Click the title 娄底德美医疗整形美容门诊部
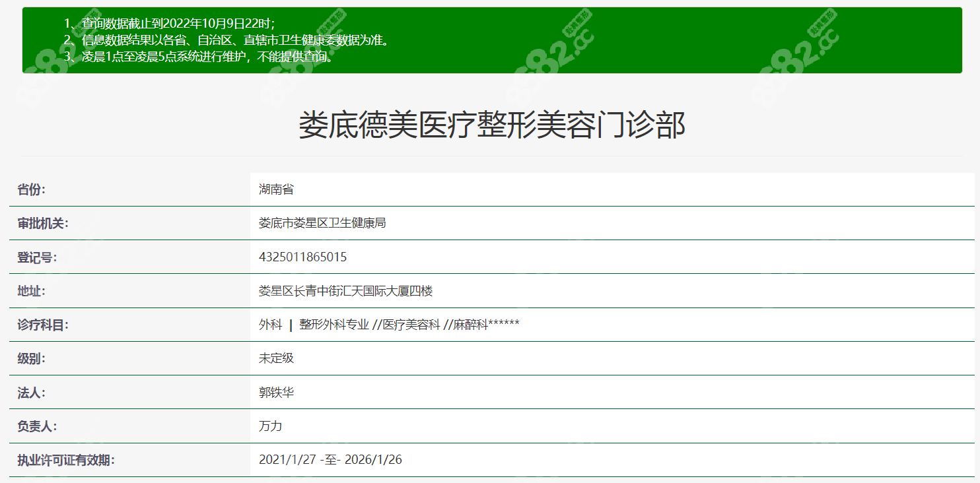980x483 pixels. [492, 125]
